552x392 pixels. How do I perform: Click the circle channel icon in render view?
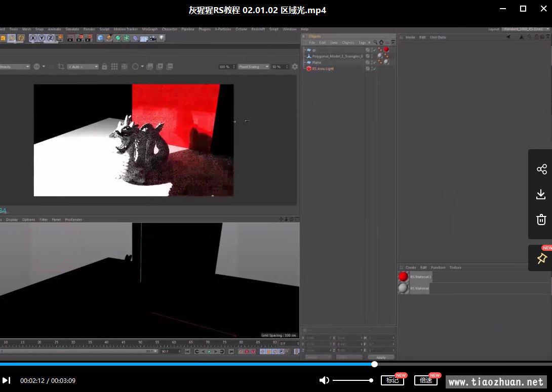[135, 66]
